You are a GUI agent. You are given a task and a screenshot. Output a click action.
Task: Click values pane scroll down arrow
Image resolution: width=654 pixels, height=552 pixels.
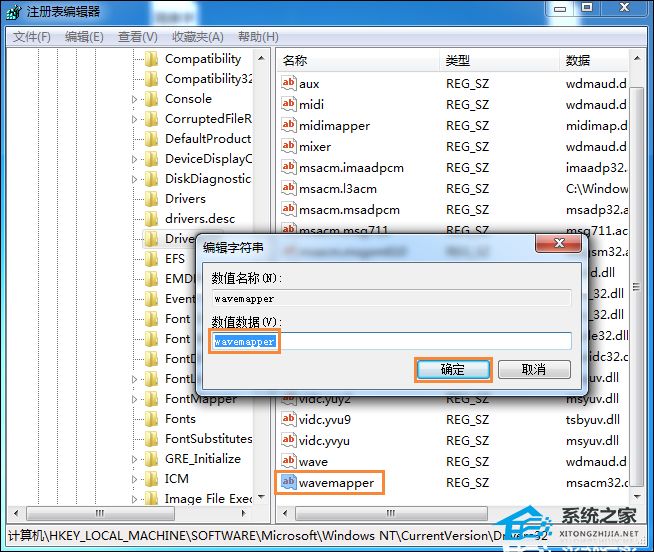[x=637, y=497]
